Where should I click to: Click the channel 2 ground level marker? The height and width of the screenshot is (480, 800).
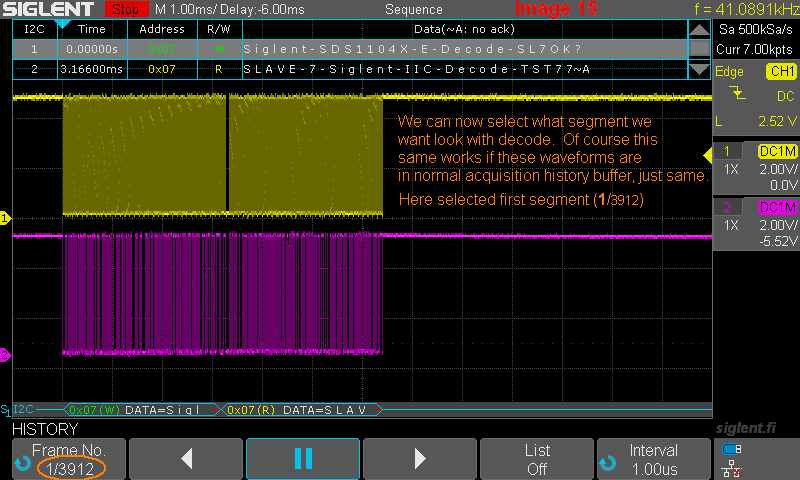click(5, 355)
